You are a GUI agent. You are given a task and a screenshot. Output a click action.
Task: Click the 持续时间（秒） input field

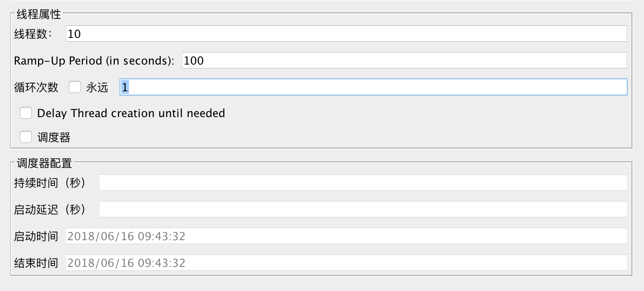click(x=363, y=183)
